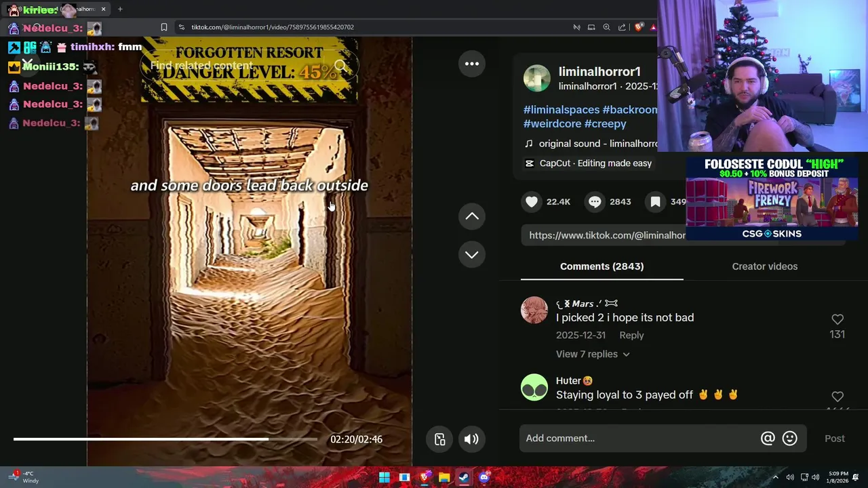The height and width of the screenshot is (488, 868).
Task: Click the browser address bar URL
Action: coord(273,27)
